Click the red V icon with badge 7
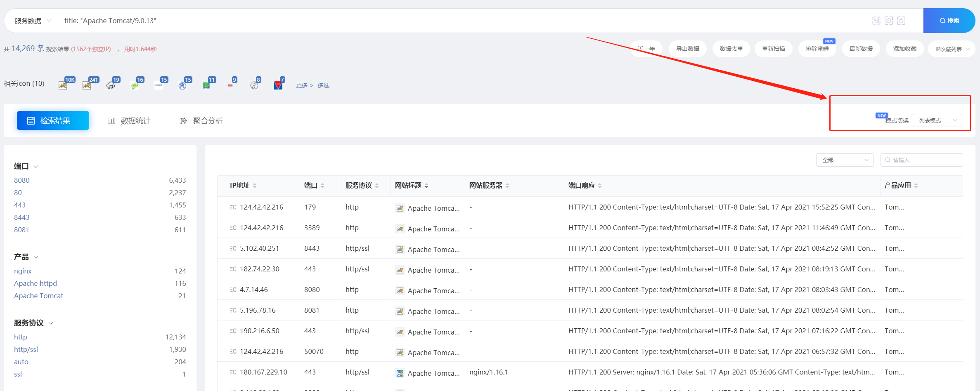Viewport: 980px width, 391px height. [278, 85]
